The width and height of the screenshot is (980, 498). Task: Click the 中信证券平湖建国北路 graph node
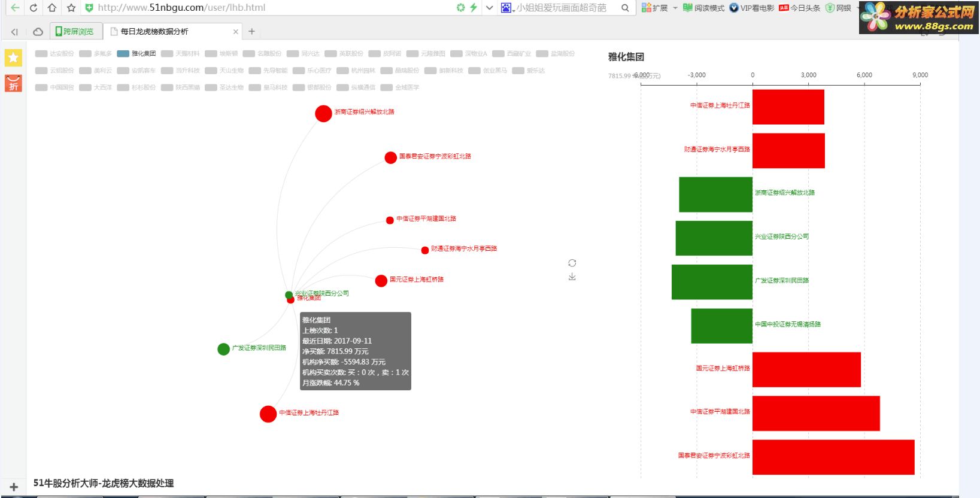point(390,220)
